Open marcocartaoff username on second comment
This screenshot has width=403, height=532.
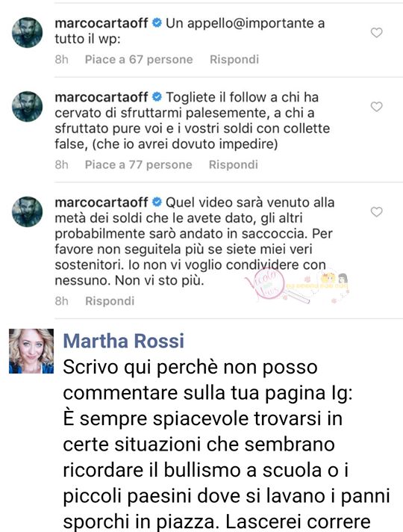[x=101, y=97]
